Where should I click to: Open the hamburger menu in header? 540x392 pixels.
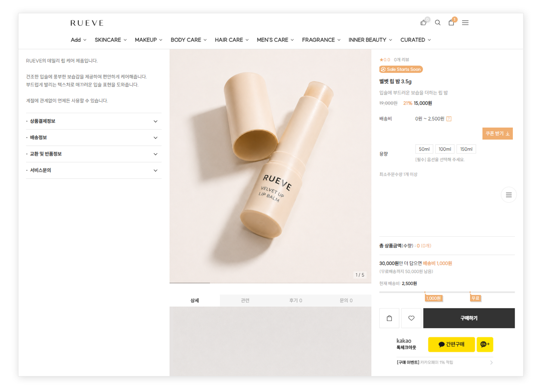(x=465, y=23)
